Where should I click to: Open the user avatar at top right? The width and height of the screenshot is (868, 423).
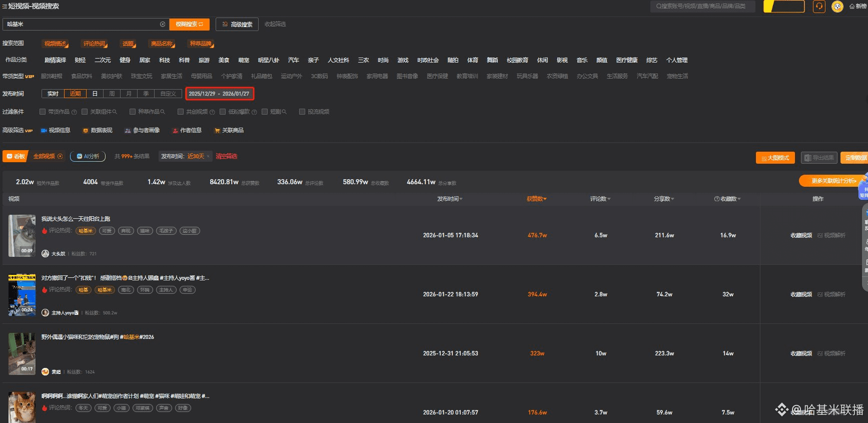point(837,7)
